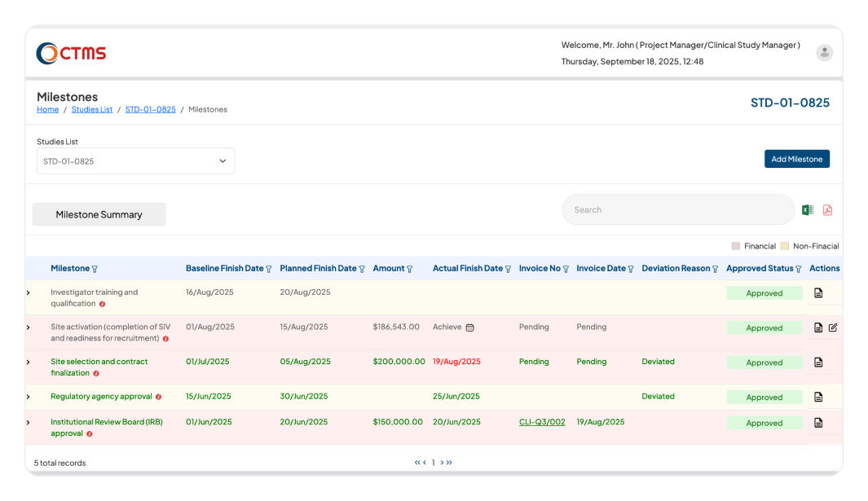This screenshot has width=868, height=501.
Task: Navigate to STD-01-0825 breadcrumb link
Action: pyautogui.click(x=150, y=109)
